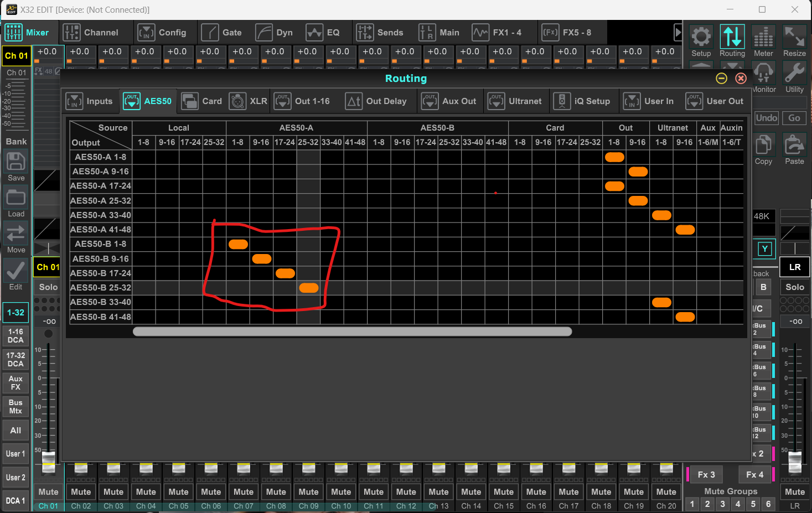Viewport: 812px width, 513px height.
Task: Toggle AES50-B 1-8 routing from AES50-A 1-8
Action: 238,244
